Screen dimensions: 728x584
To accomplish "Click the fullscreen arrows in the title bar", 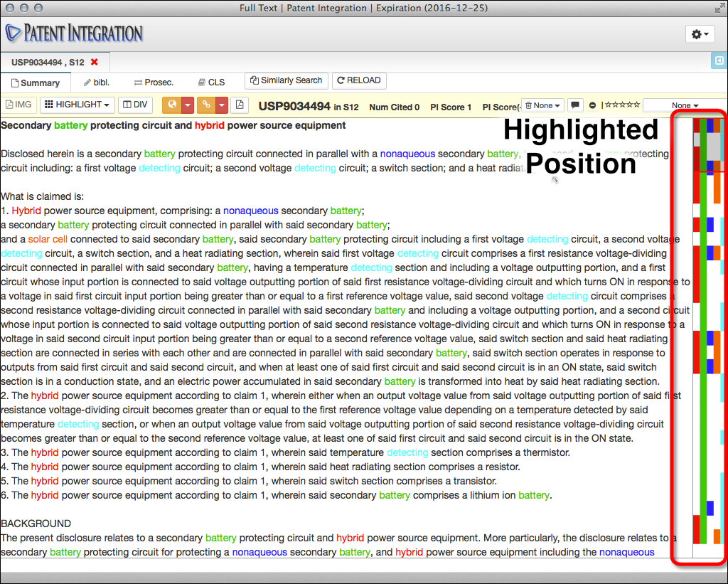I will click(x=719, y=8).
